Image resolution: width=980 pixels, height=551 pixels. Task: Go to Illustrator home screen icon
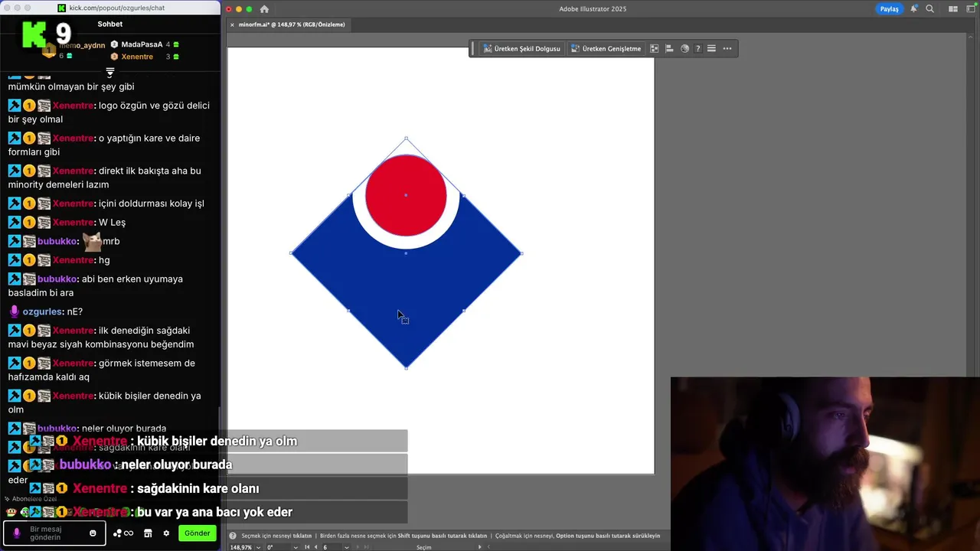pyautogui.click(x=264, y=9)
